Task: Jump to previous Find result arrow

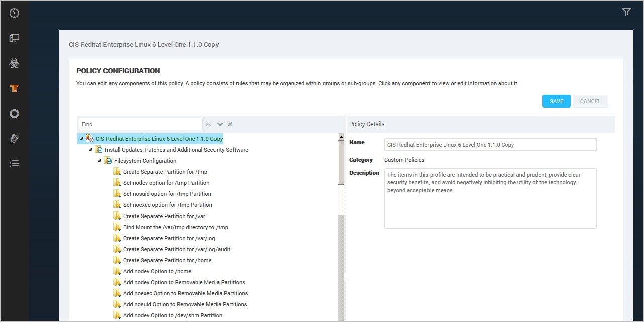Action: click(x=209, y=124)
